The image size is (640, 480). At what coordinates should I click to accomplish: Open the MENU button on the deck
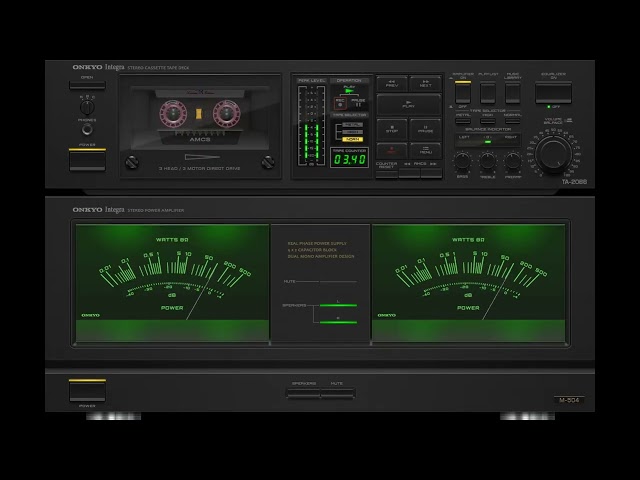[x=425, y=150]
